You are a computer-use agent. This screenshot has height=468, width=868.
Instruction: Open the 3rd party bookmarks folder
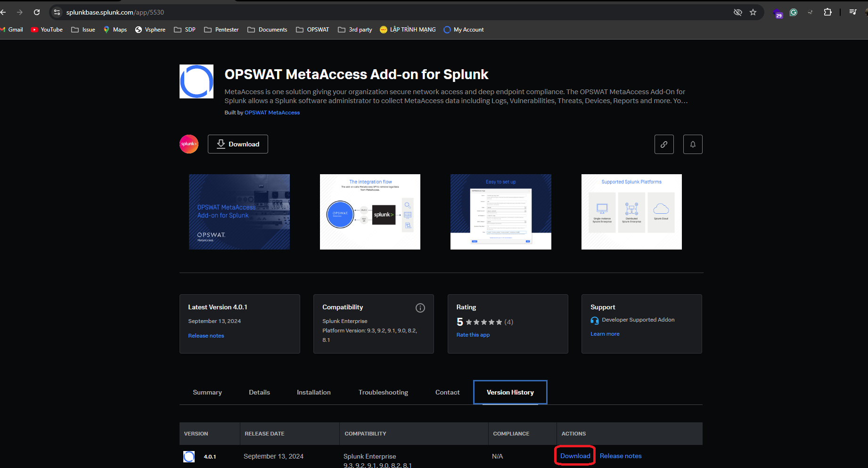click(x=355, y=30)
